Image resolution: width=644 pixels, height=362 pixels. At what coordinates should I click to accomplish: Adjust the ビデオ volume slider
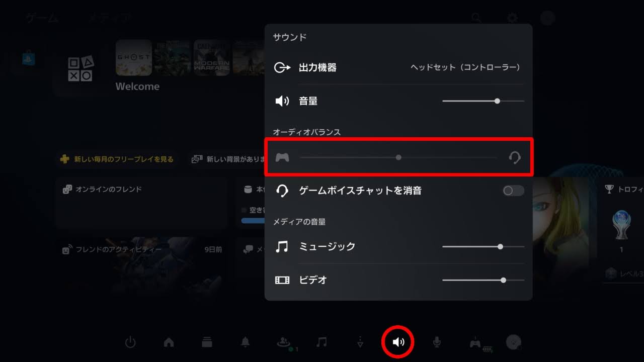click(x=483, y=280)
